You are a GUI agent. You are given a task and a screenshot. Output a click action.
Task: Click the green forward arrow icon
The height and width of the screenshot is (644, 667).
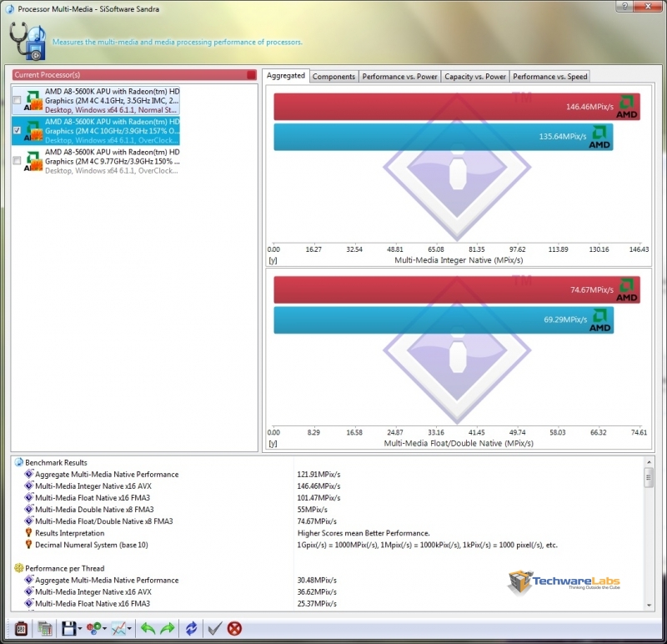pyautogui.click(x=168, y=628)
